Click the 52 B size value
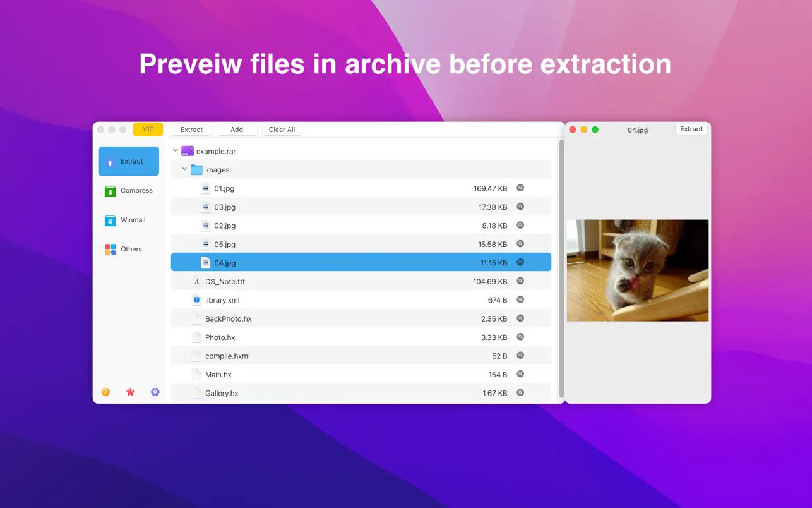The width and height of the screenshot is (812, 508). tap(499, 356)
